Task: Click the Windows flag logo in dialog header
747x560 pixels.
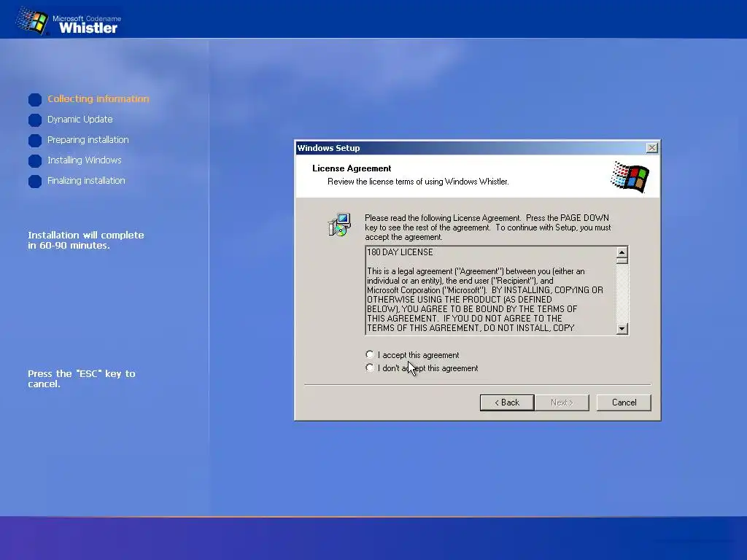Action: pyautogui.click(x=630, y=176)
